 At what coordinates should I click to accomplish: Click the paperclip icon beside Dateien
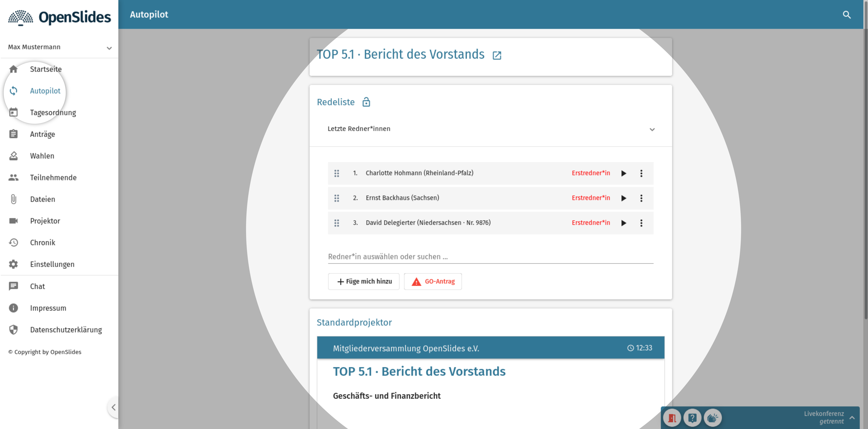coord(13,199)
